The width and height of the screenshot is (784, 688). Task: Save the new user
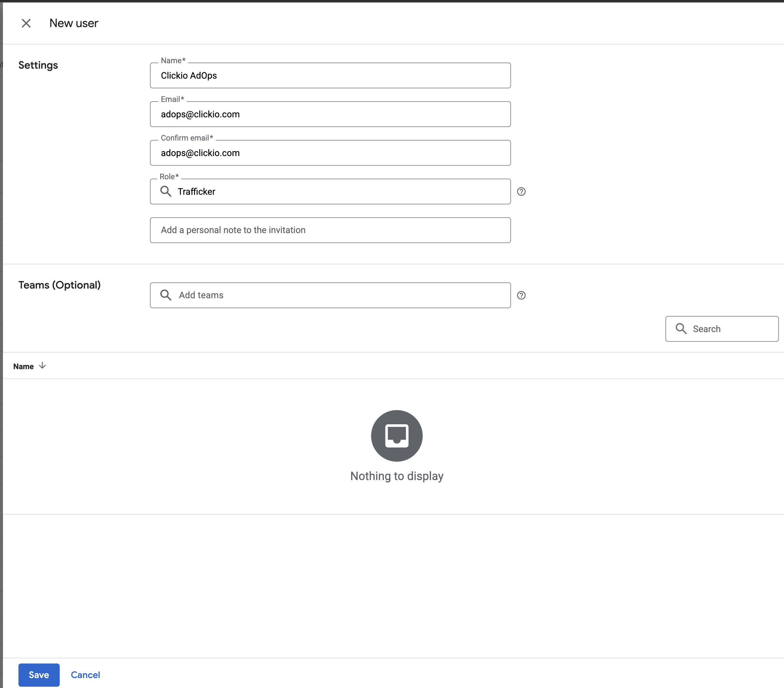click(x=39, y=674)
